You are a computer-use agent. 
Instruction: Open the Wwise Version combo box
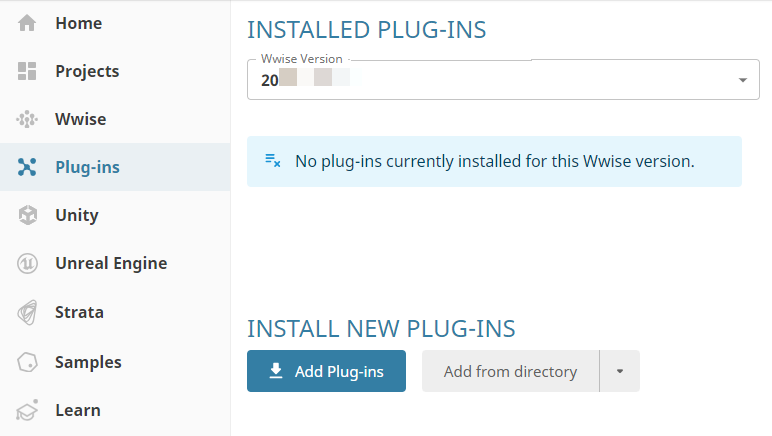[x=495, y=80]
